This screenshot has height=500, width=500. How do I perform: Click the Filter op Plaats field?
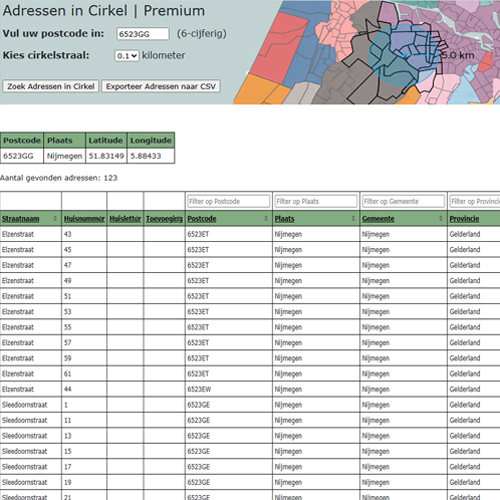tap(316, 201)
